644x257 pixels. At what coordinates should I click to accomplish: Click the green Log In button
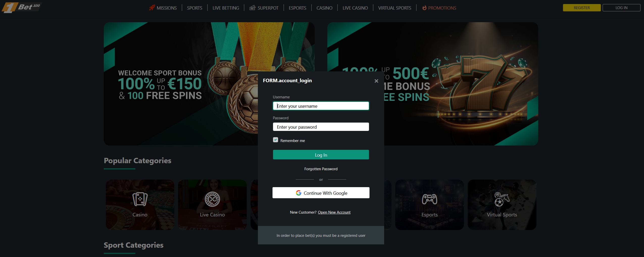321,155
